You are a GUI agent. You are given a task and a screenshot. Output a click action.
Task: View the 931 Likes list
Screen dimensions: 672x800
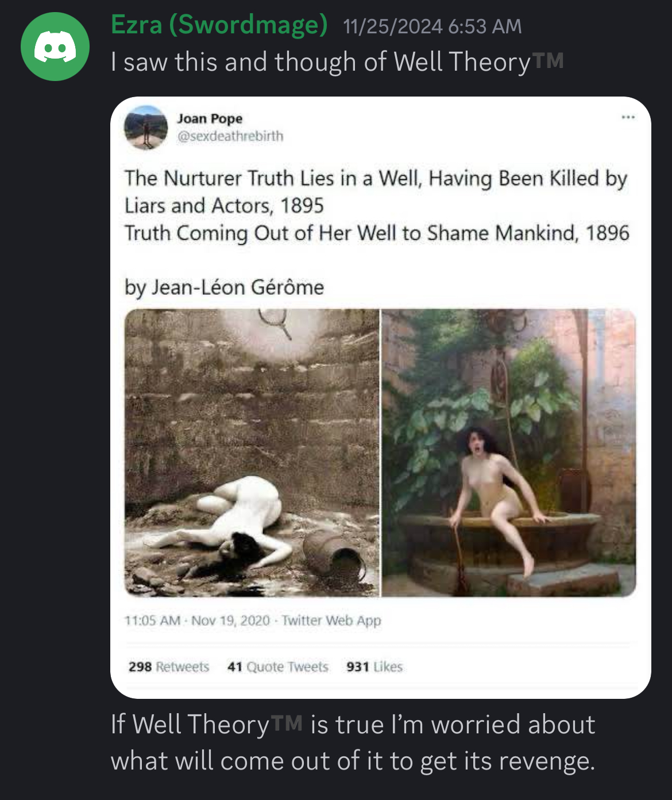click(374, 666)
